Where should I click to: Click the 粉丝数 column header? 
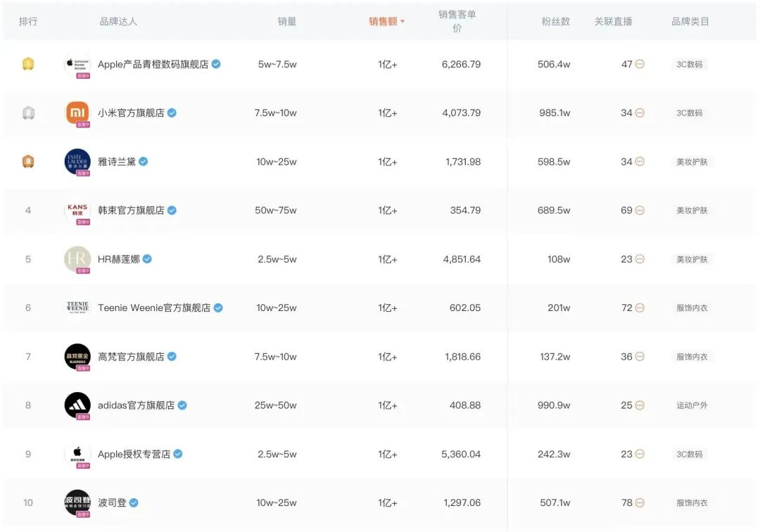[x=555, y=21]
